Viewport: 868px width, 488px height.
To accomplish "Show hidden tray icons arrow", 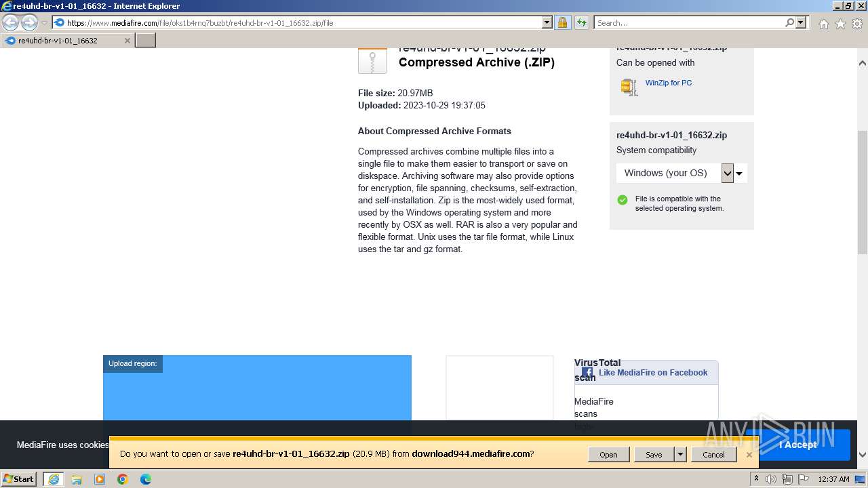I will 756,479.
